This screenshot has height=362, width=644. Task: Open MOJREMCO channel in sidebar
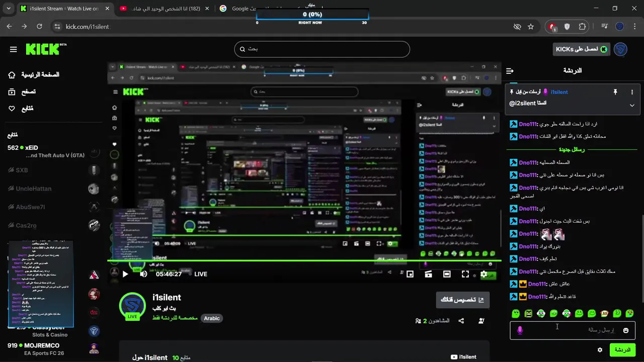[x=54, y=349]
